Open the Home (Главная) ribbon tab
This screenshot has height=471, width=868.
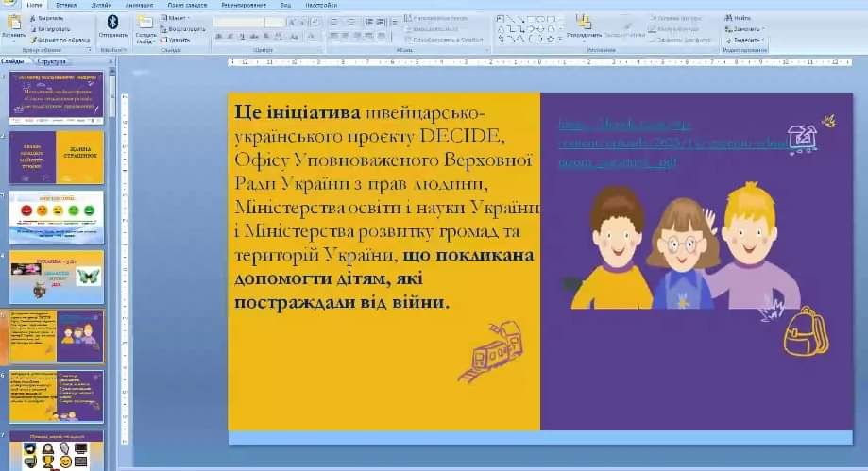point(34,5)
